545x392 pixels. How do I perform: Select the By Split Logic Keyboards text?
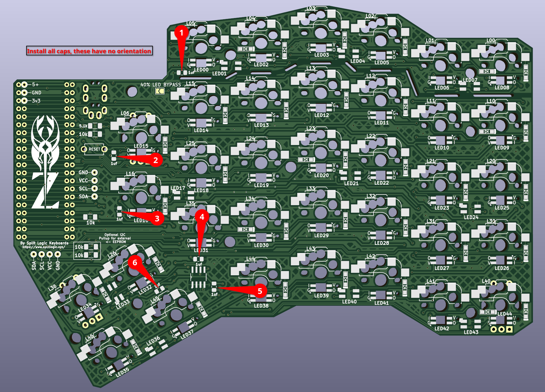pyautogui.click(x=44, y=243)
